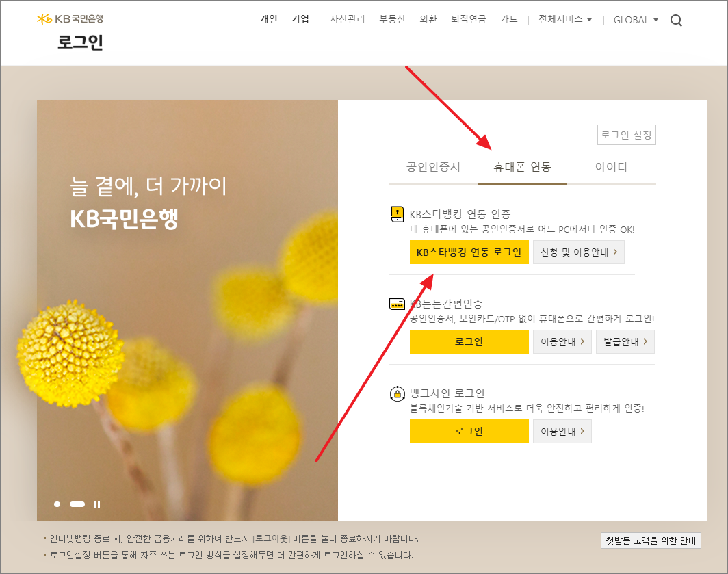
Task: Click the 뱅크사인 lock icon
Action: 397,394
